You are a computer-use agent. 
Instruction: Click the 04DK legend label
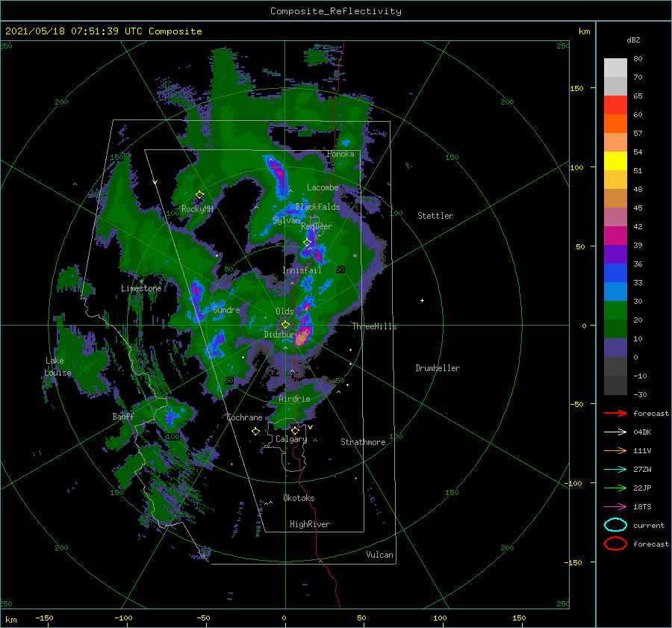(642, 432)
